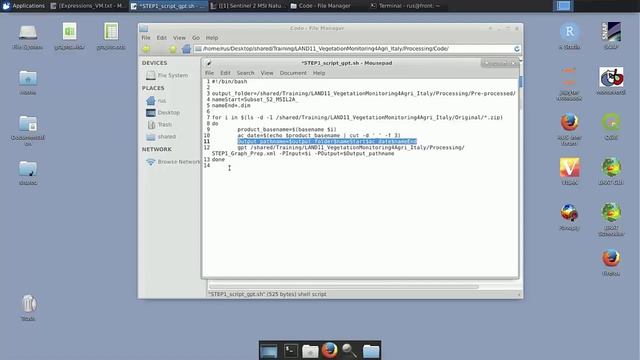640x360 pixels.
Task: Switch to Code - File Manager taskbar item
Action: (x=326, y=6)
